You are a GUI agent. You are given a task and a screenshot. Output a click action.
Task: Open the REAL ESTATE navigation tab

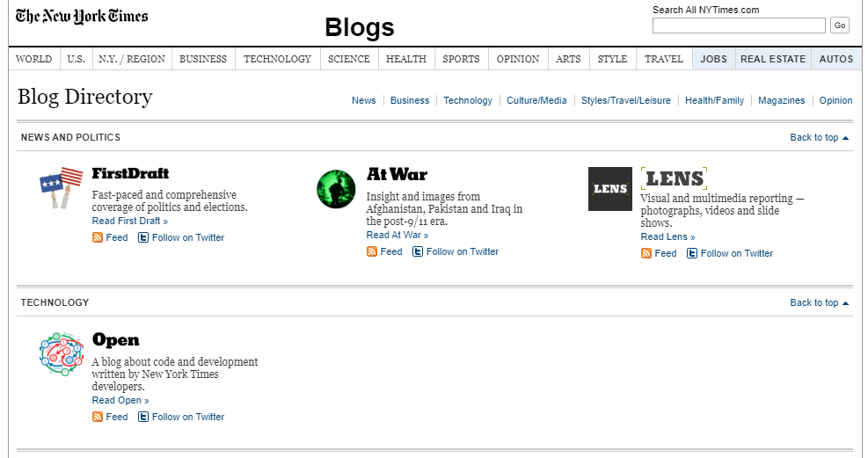[x=773, y=59]
